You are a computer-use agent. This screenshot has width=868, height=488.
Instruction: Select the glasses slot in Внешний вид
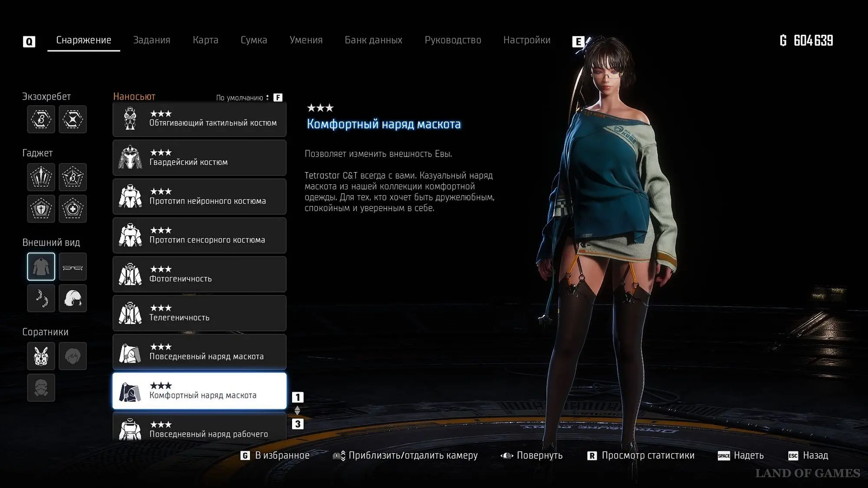coord(72,267)
